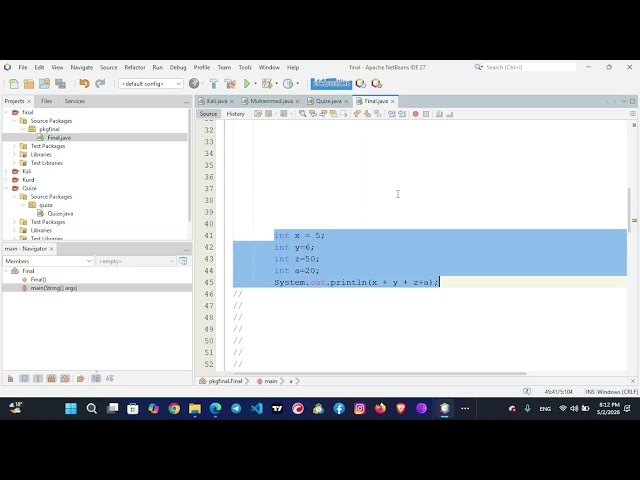
Task: Switch to the Muhammed.java editor tab
Action: (271, 101)
